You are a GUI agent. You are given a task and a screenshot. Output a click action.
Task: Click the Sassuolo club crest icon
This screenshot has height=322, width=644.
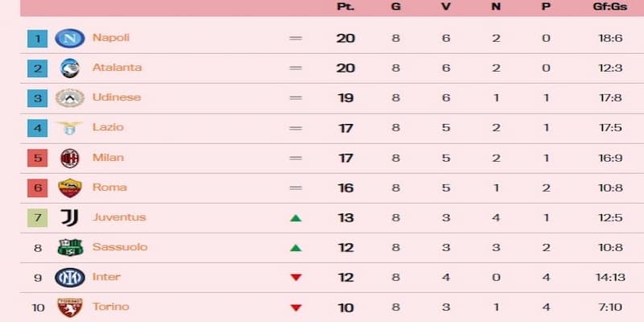click(70, 247)
